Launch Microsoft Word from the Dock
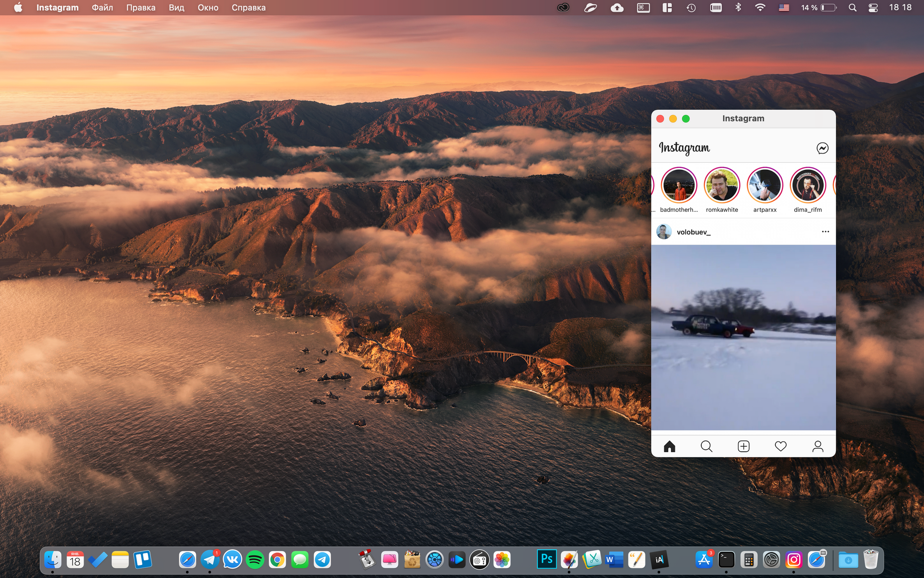 (614, 560)
